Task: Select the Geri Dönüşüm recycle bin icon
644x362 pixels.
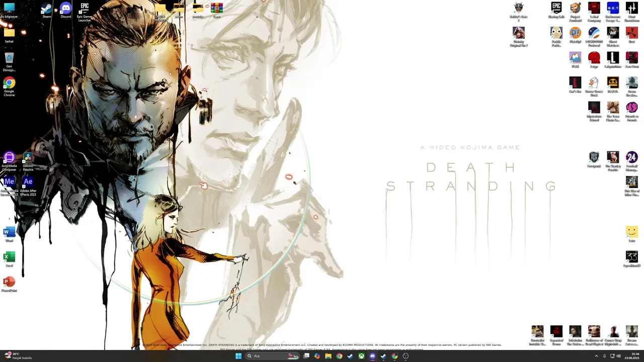Action: click(x=9, y=62)
